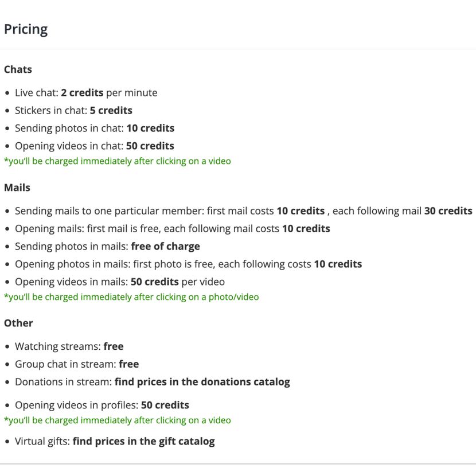Image resolution: width=476 pixels, height=476 pixels.
Task: Click the 30 credits following mail text
Action: pyautogui.click(x=448, y=210)
